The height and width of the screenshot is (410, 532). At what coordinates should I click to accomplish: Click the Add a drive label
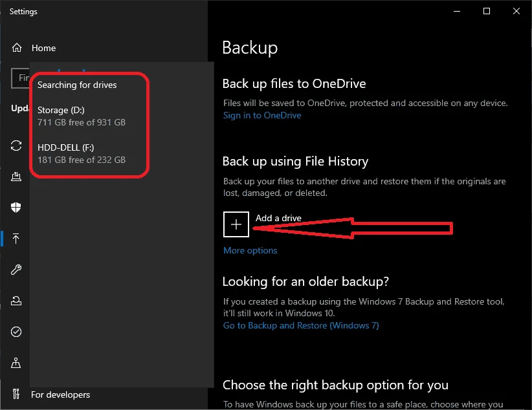coord(278,218)
